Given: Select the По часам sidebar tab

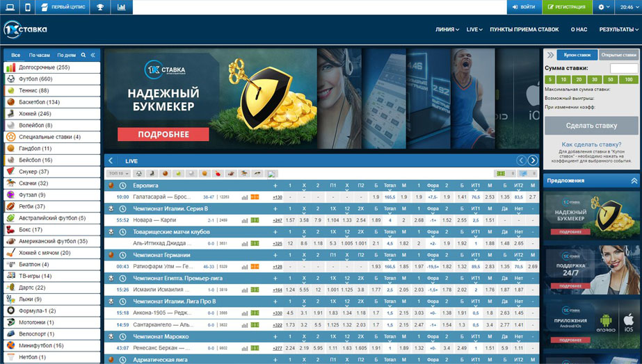Looking at the screenshot, I should [40, 54].
